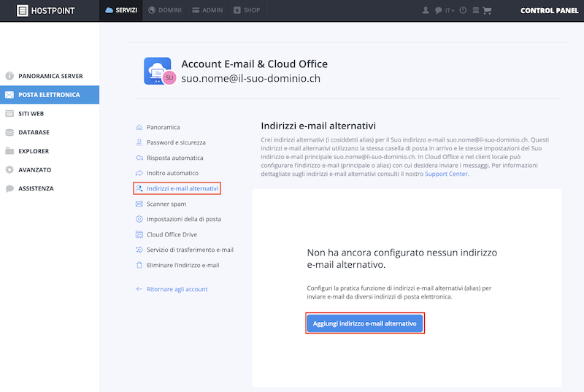Click the power logout icon
Image resolution: width=584 pixels, height=392 pixels.
click(463, 10)
